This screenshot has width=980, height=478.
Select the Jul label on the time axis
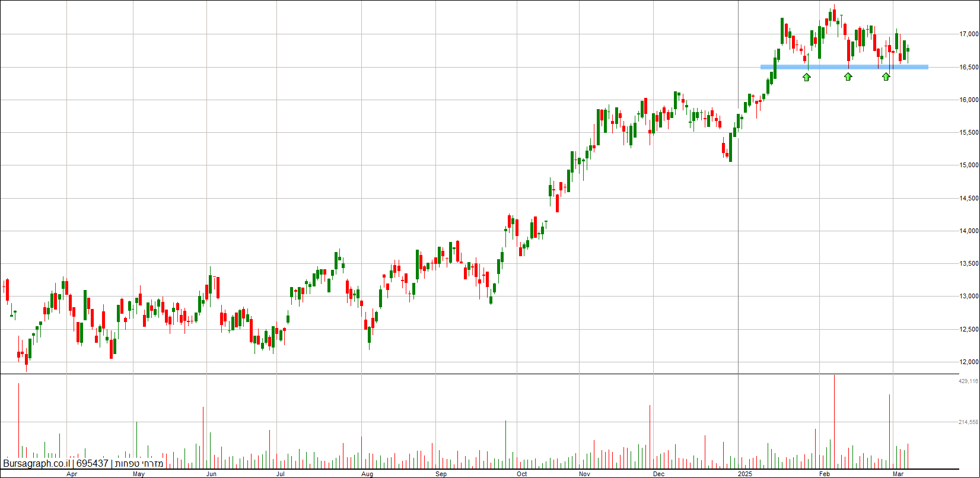[x=281, y=474]
